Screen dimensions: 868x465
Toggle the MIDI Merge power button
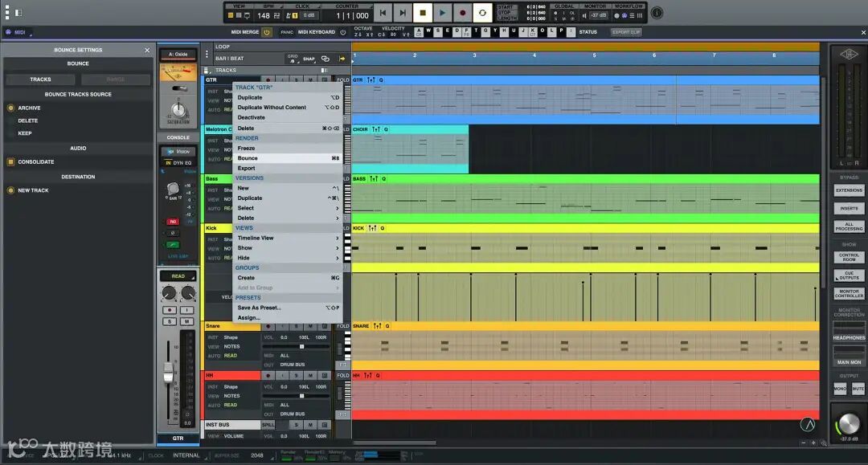pos(267,32)
